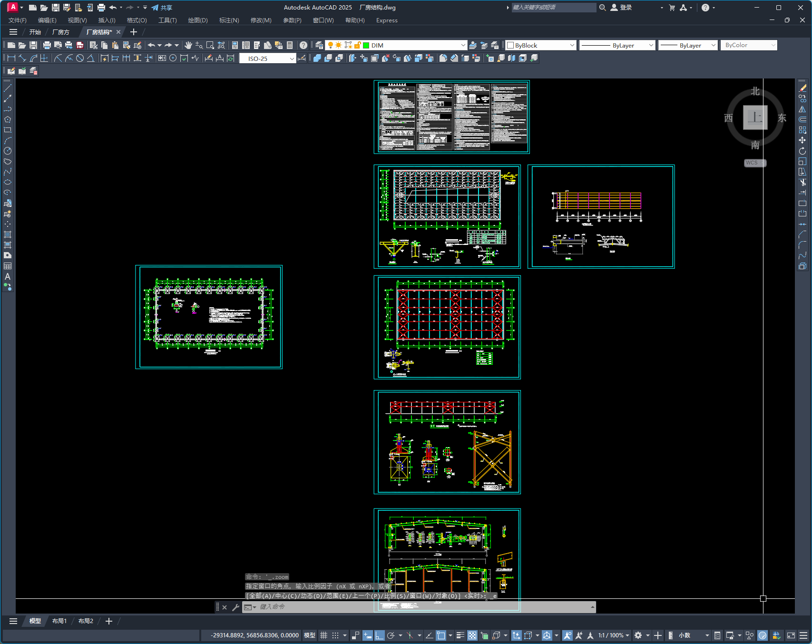Screen dimensions: 812x644
Task: Select the Polygon draw tool
Action: point(8,119)
